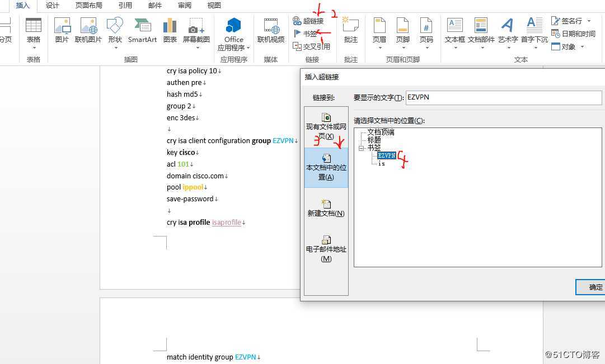Select Top of Document (文档顶端) item

[381, 133]
